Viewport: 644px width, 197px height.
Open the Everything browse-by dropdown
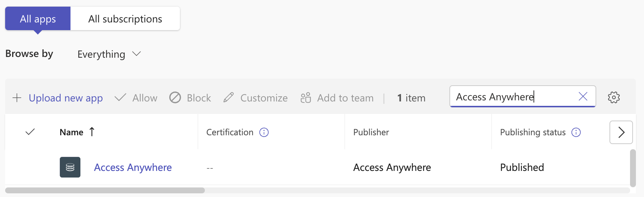[109, 54]
